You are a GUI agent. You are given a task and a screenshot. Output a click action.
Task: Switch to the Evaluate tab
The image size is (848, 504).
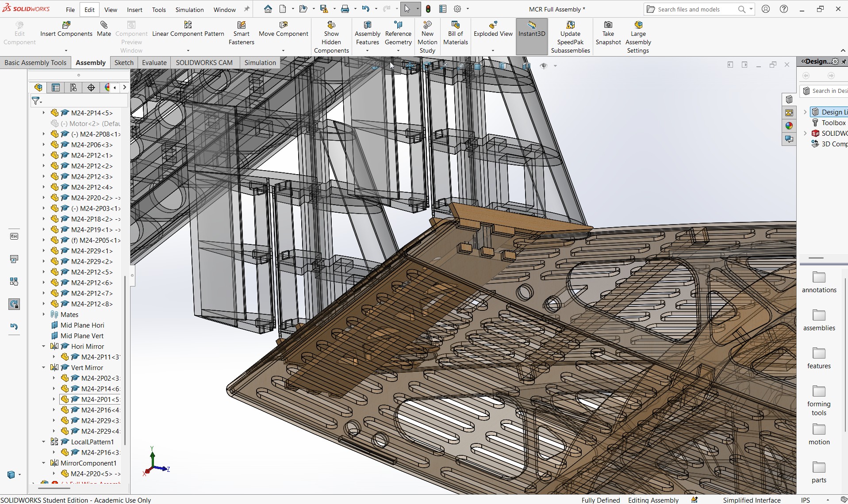pos(154,62)
